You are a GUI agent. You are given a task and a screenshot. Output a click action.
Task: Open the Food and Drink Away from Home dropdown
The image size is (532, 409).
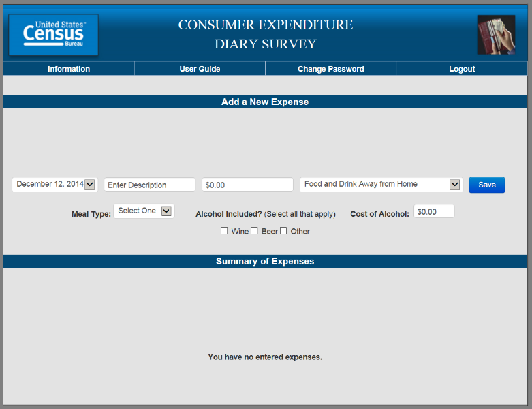[381, 185]
